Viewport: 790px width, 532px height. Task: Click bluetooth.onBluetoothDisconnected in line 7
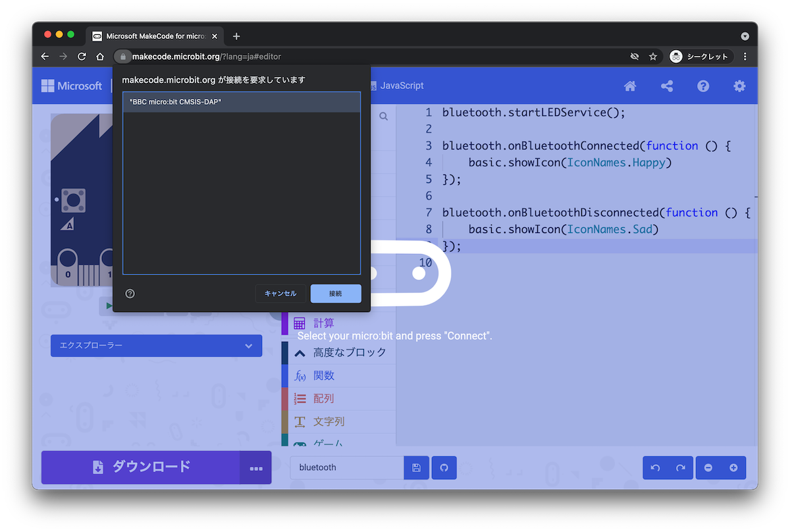pos(550,213)
